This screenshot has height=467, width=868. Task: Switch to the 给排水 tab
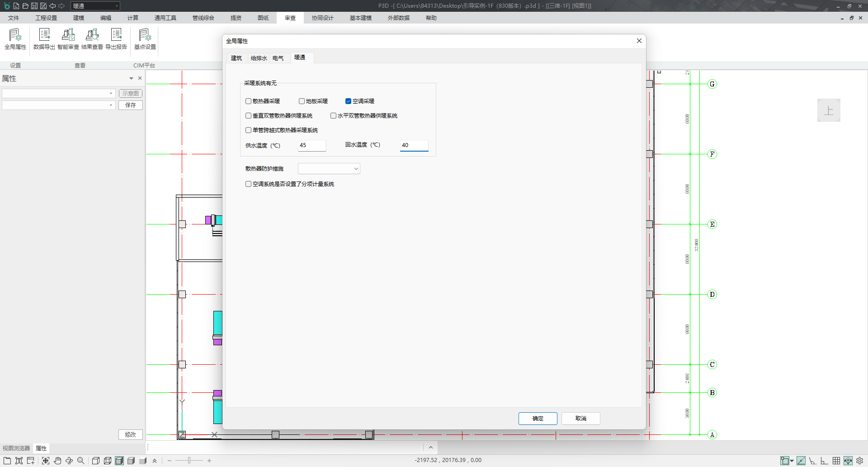click(x=259, y=58)
